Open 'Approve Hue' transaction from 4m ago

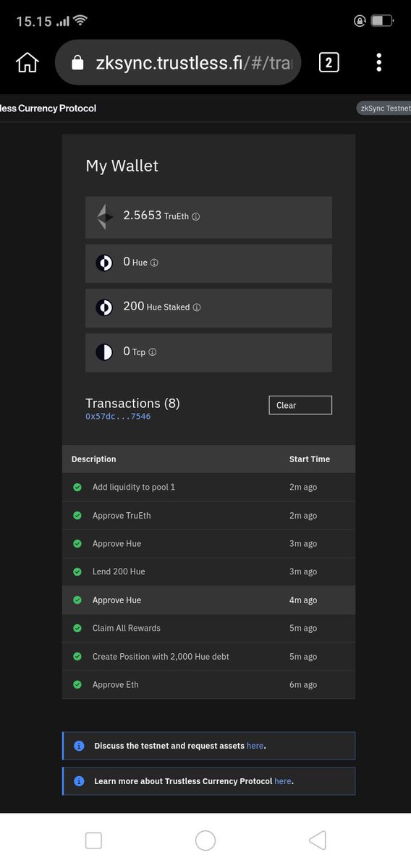coord(208,600)
